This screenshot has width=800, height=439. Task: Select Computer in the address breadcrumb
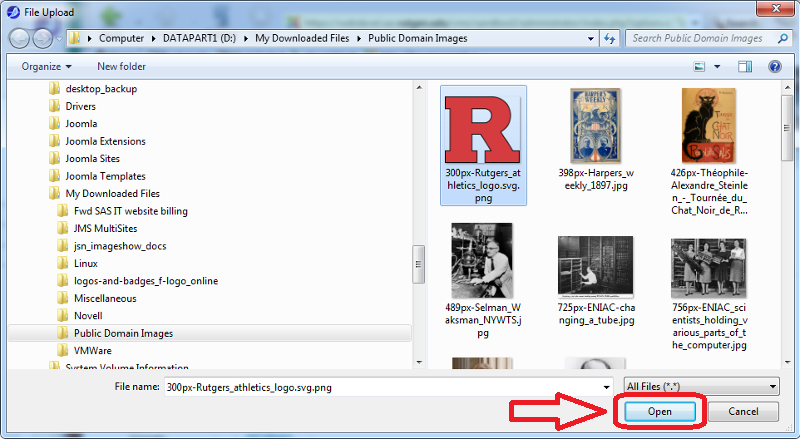(x=121, y=38)
